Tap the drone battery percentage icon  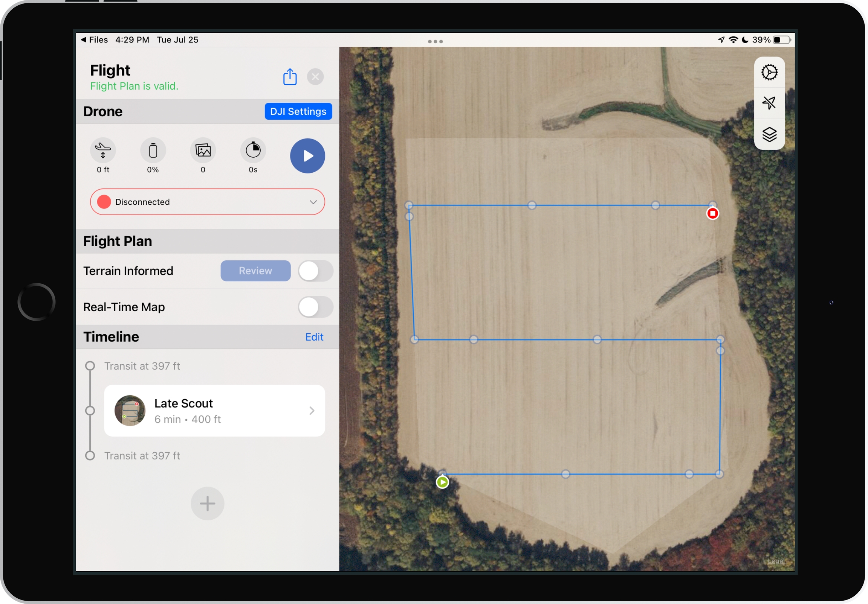[x=153, y=150]
